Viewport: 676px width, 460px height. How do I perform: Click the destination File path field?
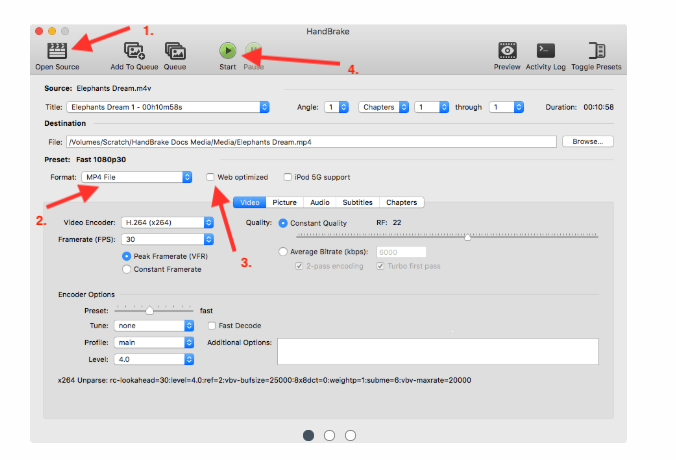point(311,142)
